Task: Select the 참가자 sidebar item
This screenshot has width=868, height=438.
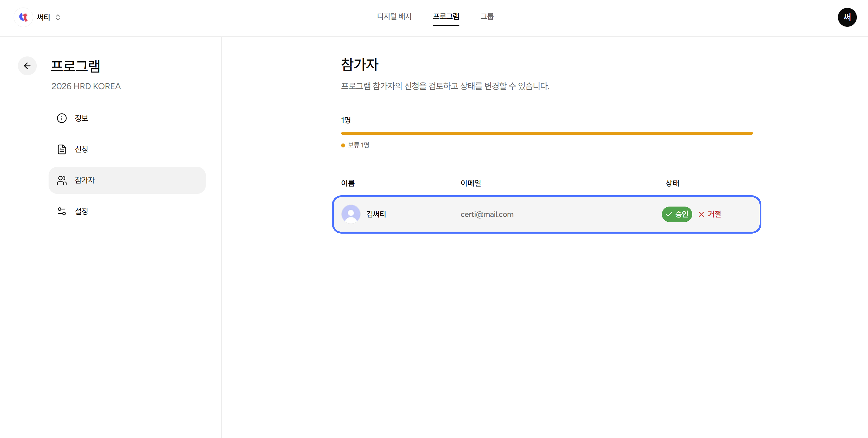Action: 127,180
